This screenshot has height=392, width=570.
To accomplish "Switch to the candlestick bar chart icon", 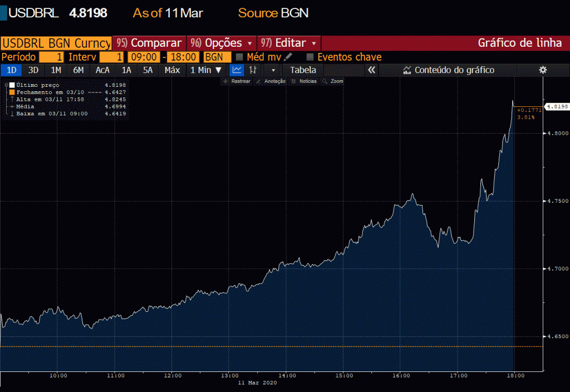I will click(x=253, y=70).
